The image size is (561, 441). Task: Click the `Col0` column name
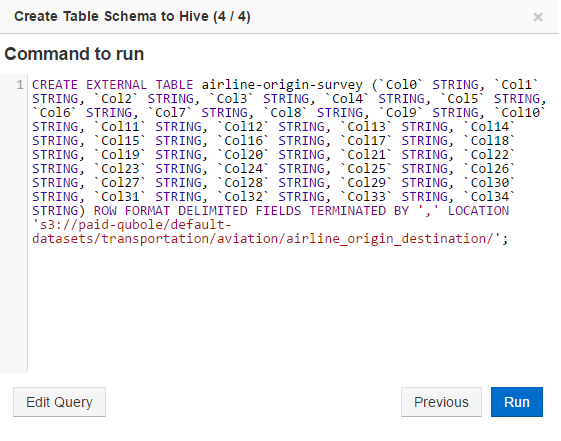tap(401, 85)
